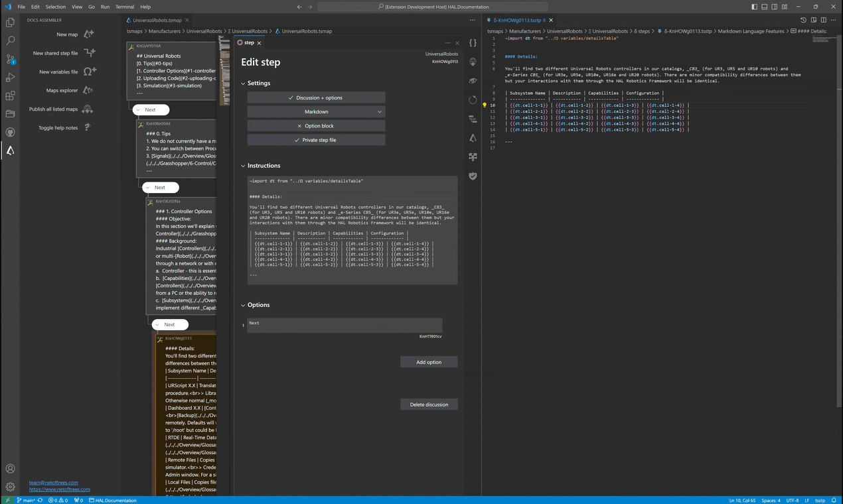The width and height of the screenshot is (843, 504).
Task: Open the Selection menu
Action: click(x=56, y=7)
